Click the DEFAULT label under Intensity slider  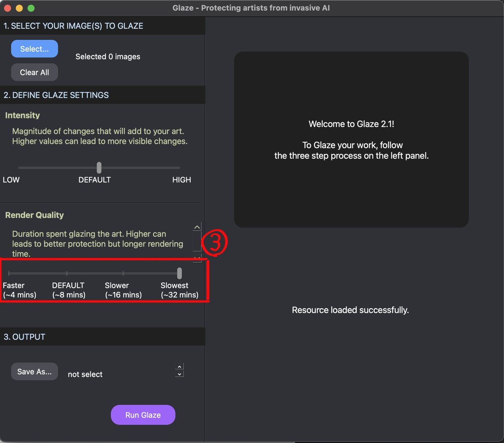(94, 180)
